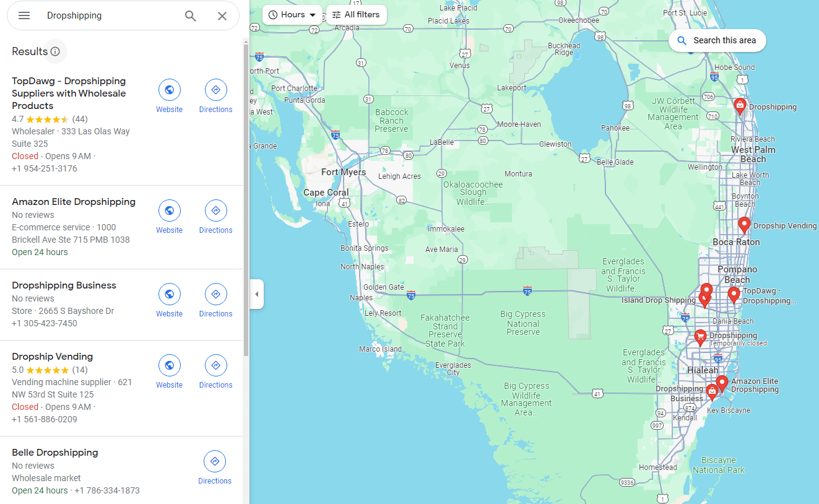
Task: Click the Search this area button
Action: pyautogui.click(x=717, y=40)
